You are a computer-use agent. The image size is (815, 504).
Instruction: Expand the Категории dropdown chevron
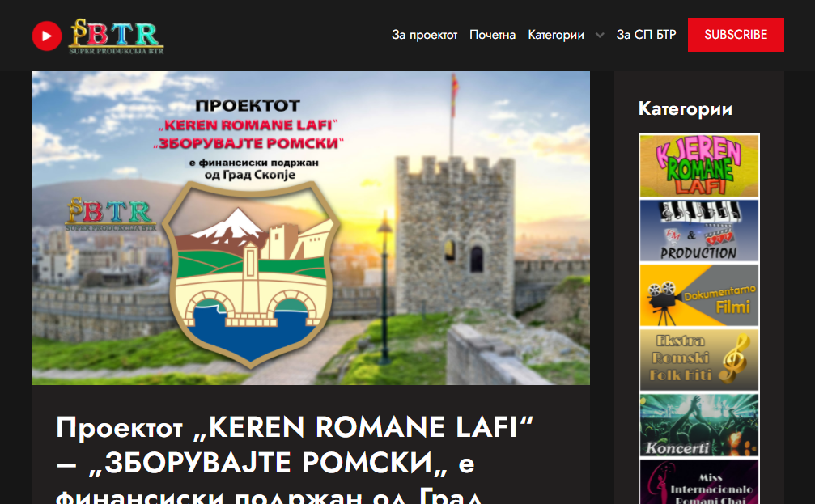599,36
